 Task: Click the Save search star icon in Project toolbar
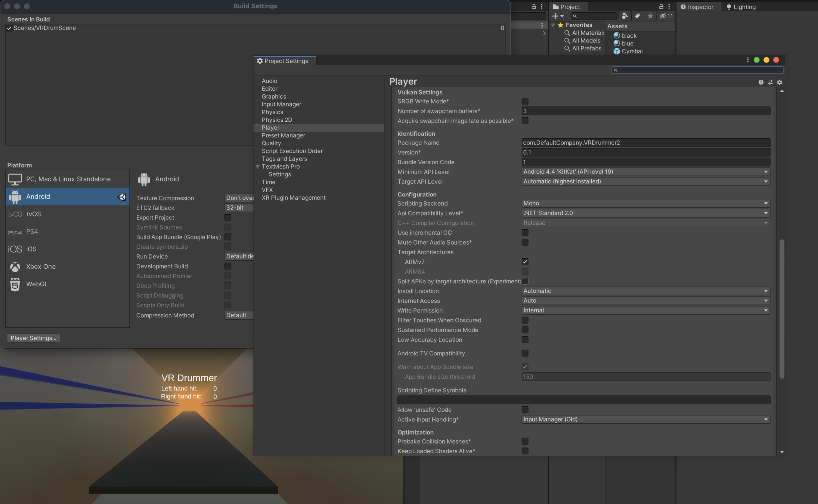(x=650, y=16)
